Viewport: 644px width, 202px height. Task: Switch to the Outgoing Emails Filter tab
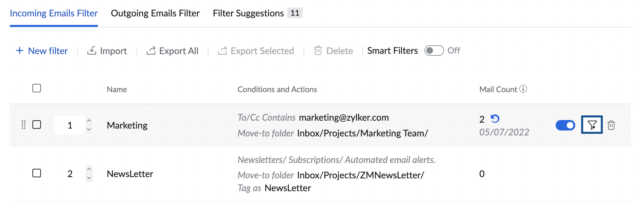pos(155,13)
